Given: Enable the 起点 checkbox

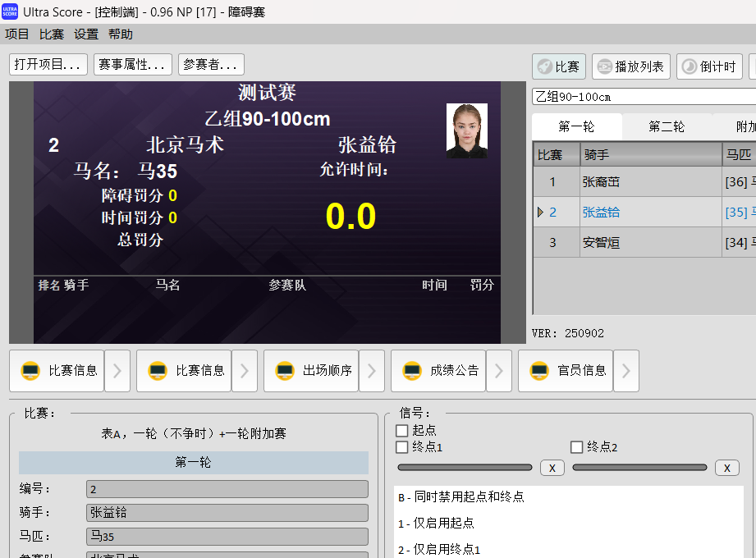Looking at the screenshot, I should pyautogui.click(x=401, y=430).
